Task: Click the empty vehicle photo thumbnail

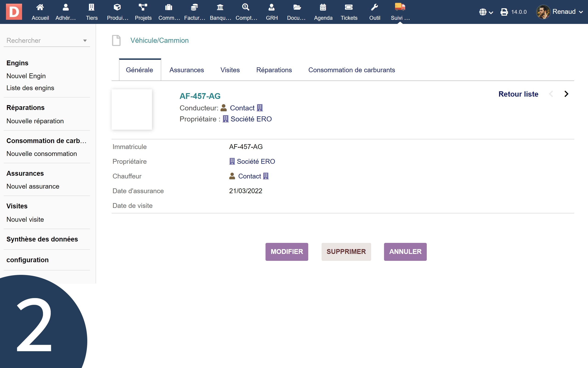Action: pos(132,109)
